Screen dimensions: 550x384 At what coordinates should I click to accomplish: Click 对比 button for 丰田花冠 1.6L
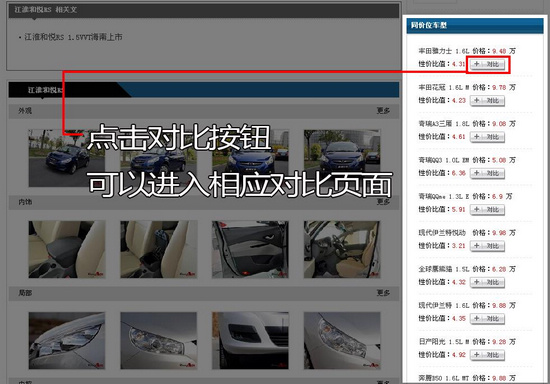coord(487,101)
